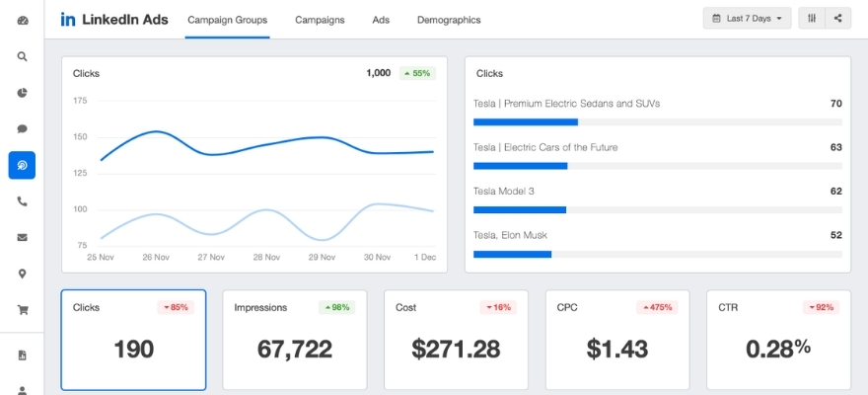868x395 pixels.
Task: Select the CPC $1.43 metric card
Action: (617, 340)
